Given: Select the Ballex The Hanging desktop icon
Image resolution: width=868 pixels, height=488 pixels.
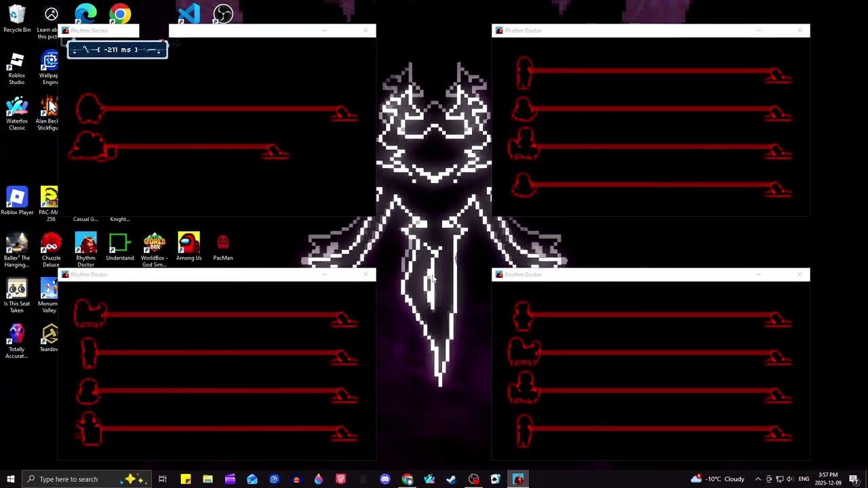Looking at the screenshot, I should 17,250.
